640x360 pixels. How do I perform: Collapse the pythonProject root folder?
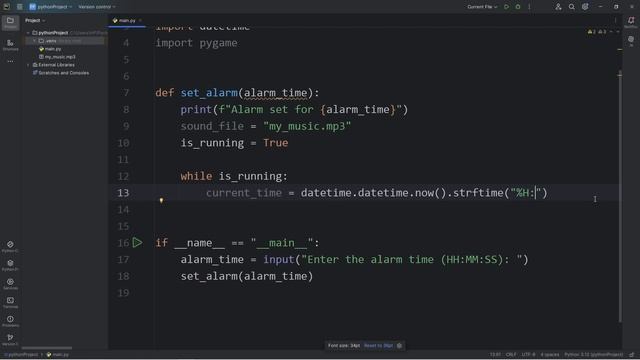tap(28, 33)
